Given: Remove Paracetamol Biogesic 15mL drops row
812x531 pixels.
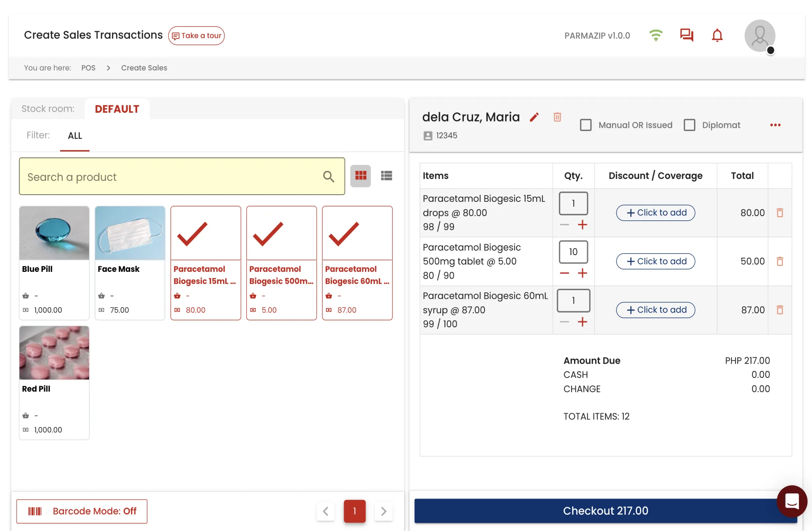Looking at the screenshot, I should 780,213.
